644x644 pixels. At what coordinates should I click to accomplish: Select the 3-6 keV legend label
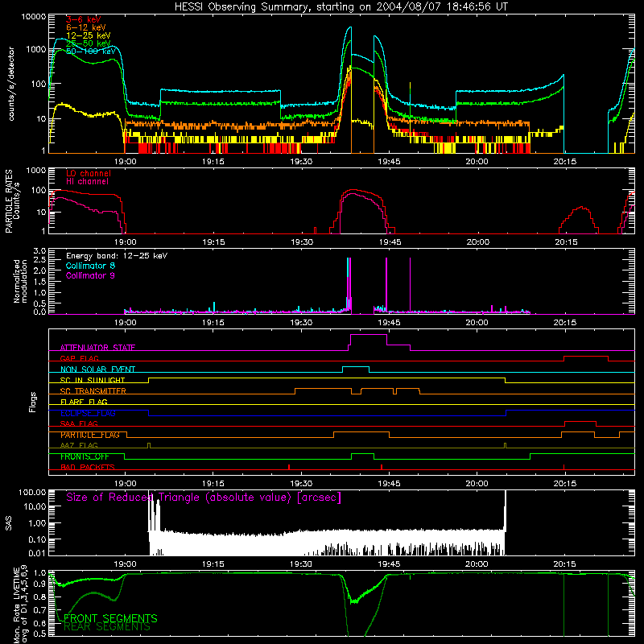pos(84,19)
